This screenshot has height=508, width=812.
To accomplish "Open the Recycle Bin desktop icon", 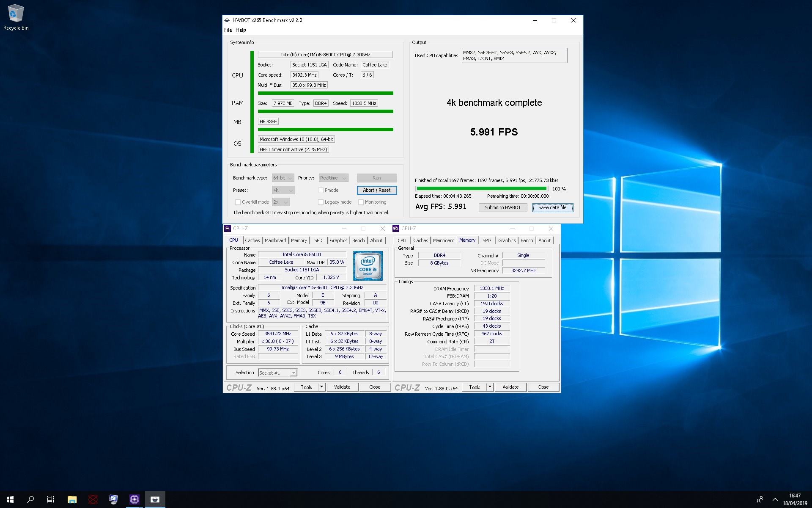I will pos(16,17).
